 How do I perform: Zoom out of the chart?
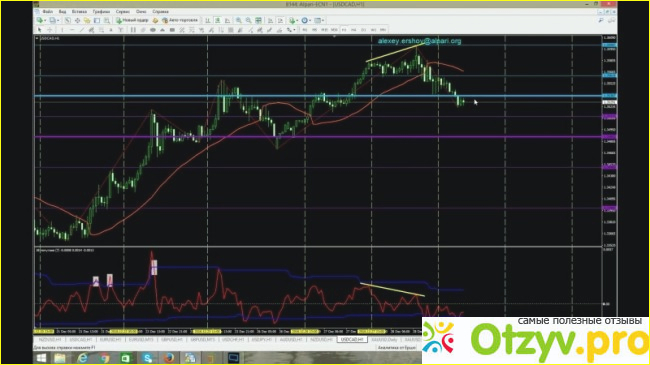point(248,20)
